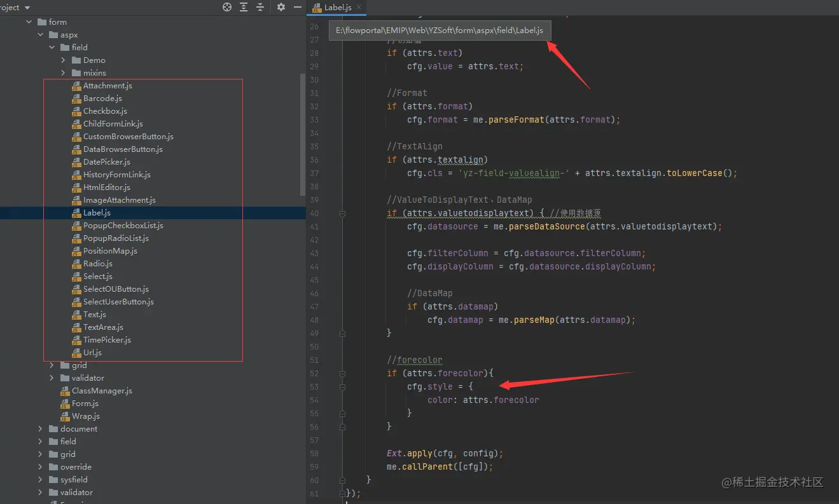
Task: Select DataBrowserButton.js file icon
Action: point(76,149)
